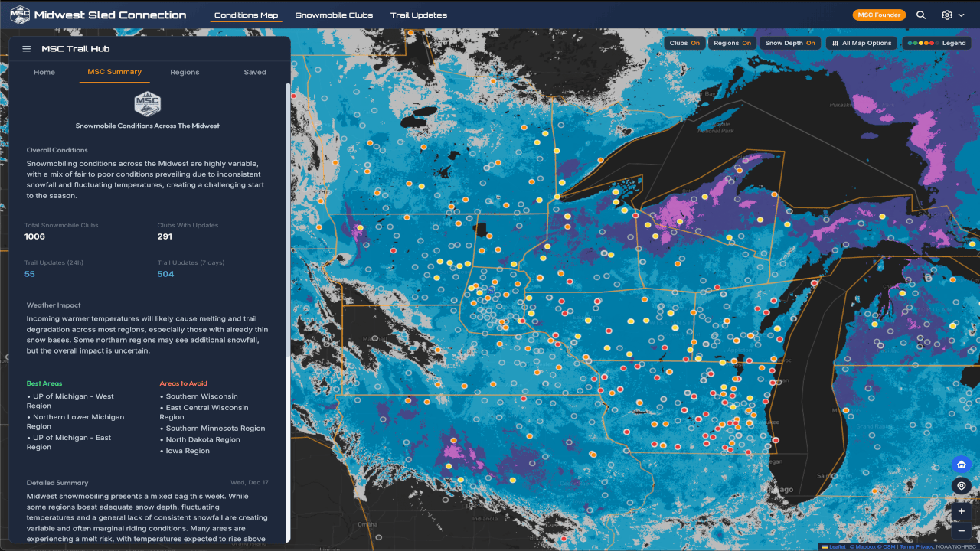980x551 pixels.
Task: Click the Wed, Dec 17 date
Action: click(250, 483)
